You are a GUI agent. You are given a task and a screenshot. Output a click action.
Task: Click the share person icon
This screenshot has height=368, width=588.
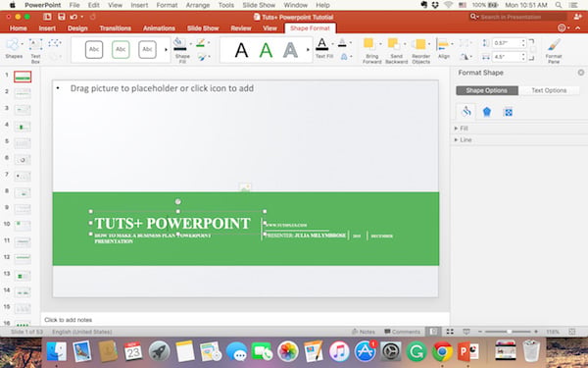click(x=578, y=17)
